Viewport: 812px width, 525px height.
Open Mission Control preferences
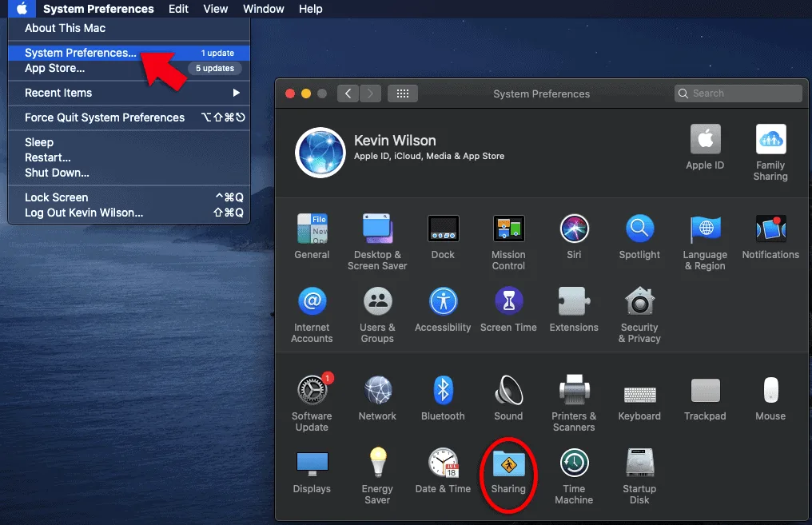point(508,242)
